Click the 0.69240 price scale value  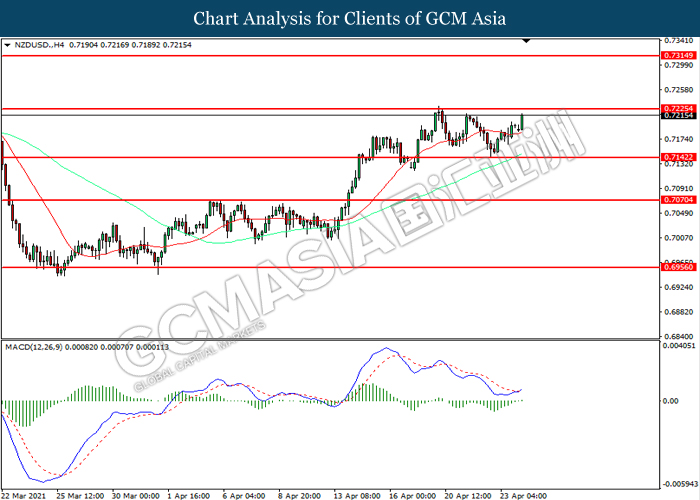pyautogui.click(x=679, y=288)
